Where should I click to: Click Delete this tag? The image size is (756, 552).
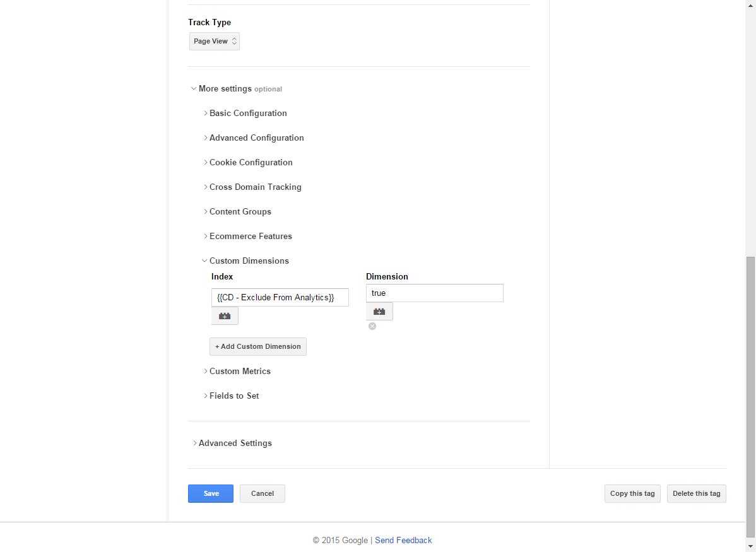pos(696,493)
